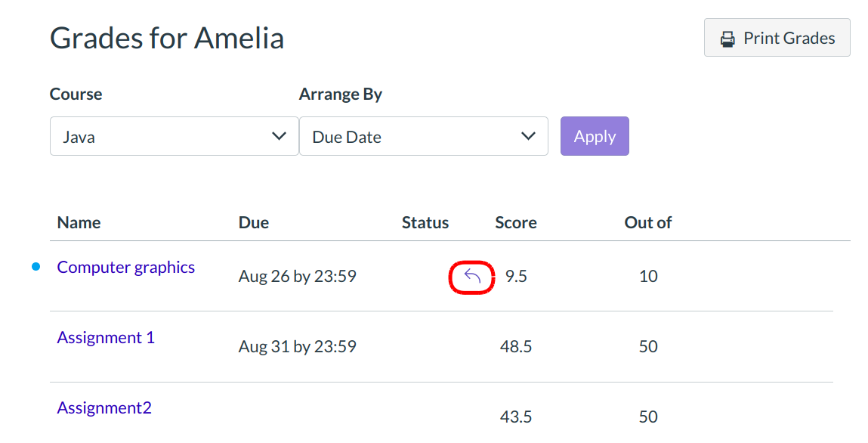The width and height of the screenshot is (868, 443).
Task: Open the Assignment2 link
Action: point(104,408)
